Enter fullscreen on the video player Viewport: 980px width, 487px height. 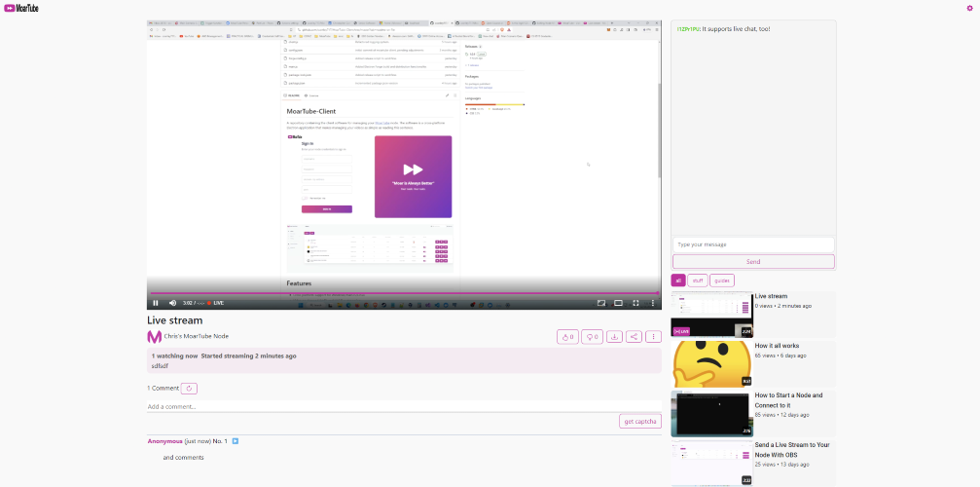coord(635,303)
